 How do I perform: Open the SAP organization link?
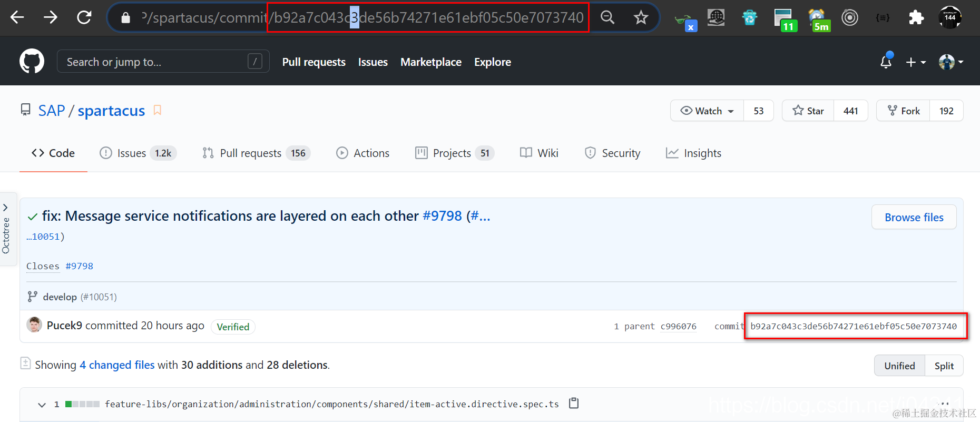[52, 111]
